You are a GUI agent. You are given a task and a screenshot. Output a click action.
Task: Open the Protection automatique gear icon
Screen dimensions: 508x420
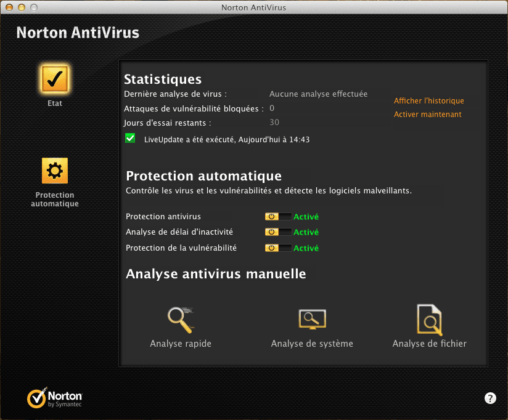pos(55,171)
